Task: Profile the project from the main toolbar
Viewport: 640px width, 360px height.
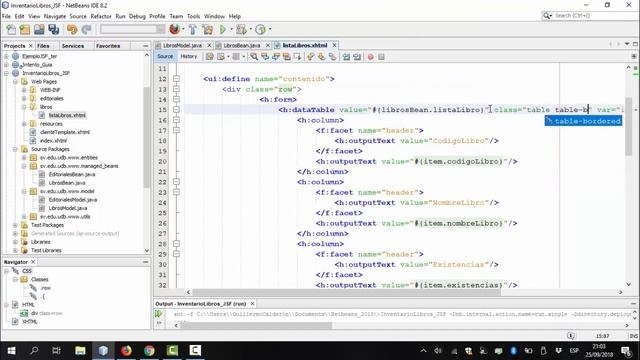Action: coord(260,29)
